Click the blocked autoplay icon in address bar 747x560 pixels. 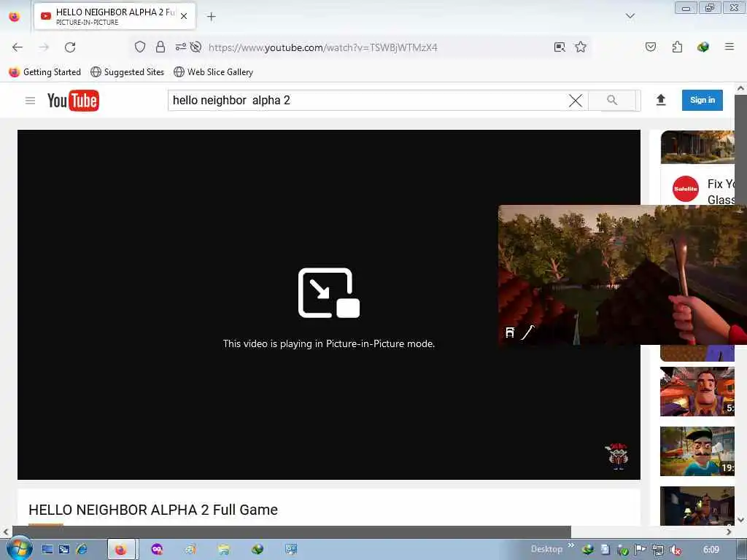pos(196,47)
